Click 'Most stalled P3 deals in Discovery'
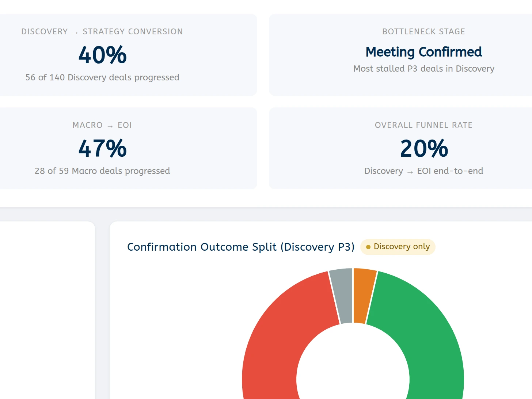 coord(423,69)
